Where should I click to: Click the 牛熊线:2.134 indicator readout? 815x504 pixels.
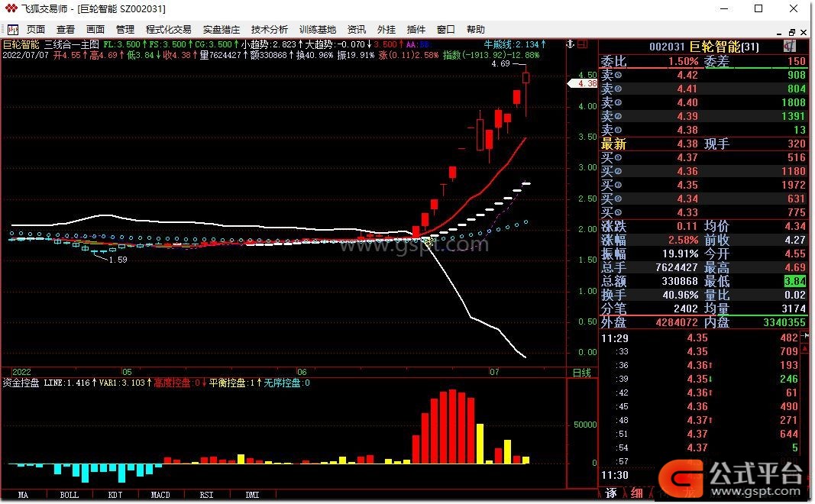tap(515, 45)
